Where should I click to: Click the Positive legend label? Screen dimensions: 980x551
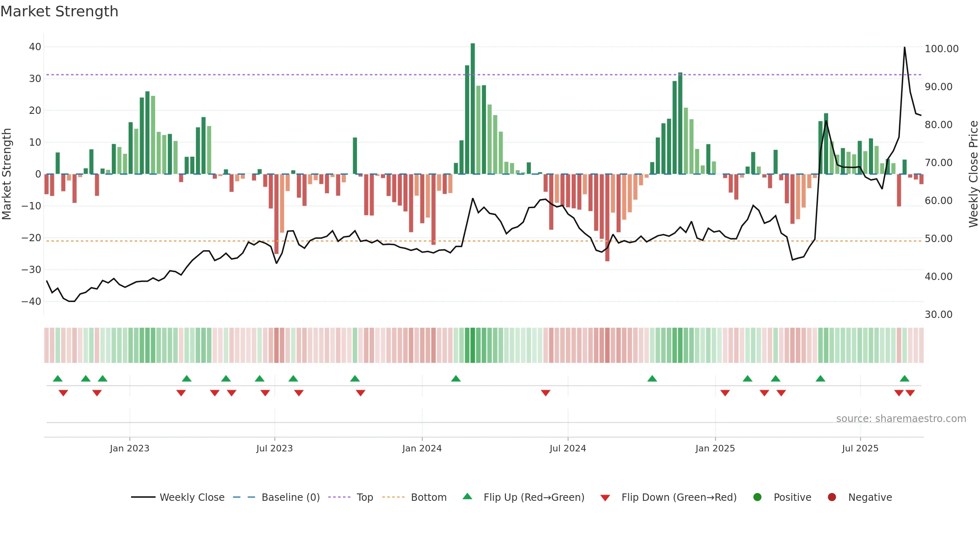click(x=793, y=497)
